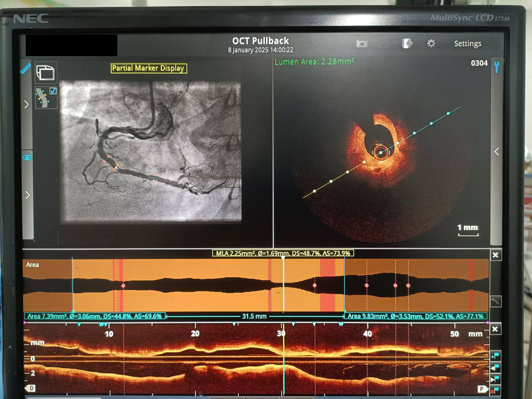532x399 pixels.
Task: Open the layered image views icon
Action: point(46,72)
